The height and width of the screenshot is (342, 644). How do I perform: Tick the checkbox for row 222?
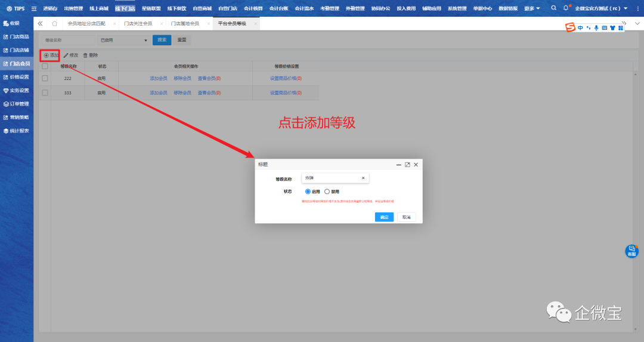[45, 78]
